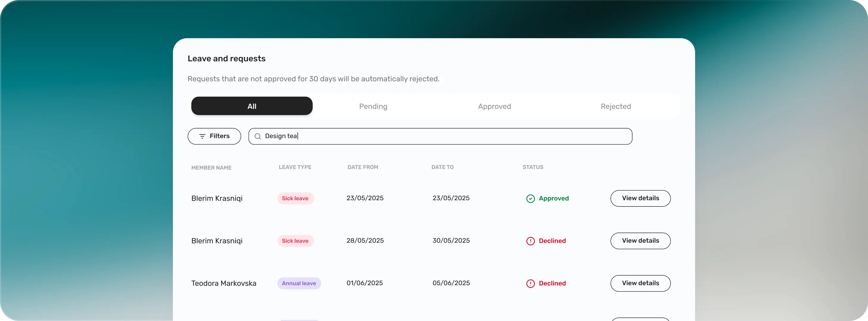
Task: Focus the search field containing "Design tea"
Action: click(445, 136)
